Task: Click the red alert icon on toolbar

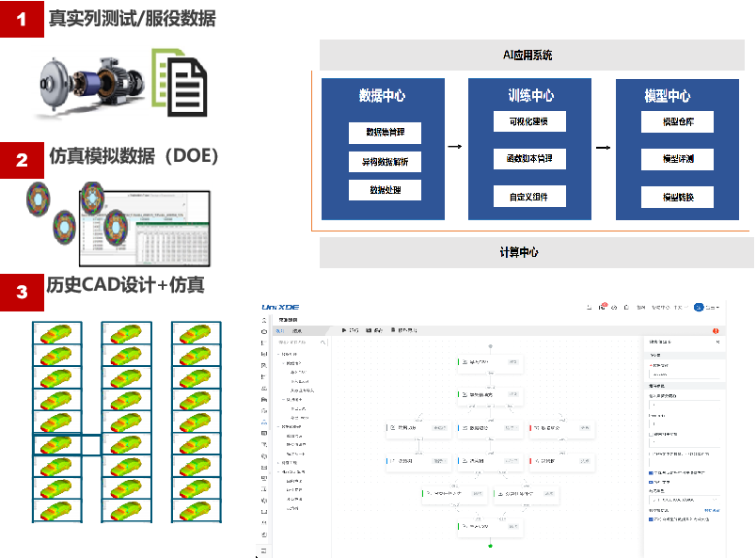Action: click(716, 330)
